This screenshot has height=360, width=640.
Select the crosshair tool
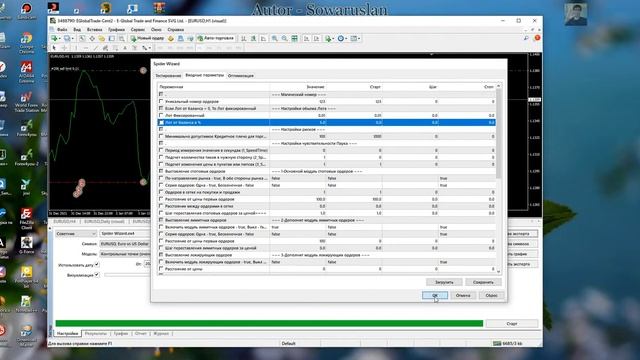click(64, 48)
